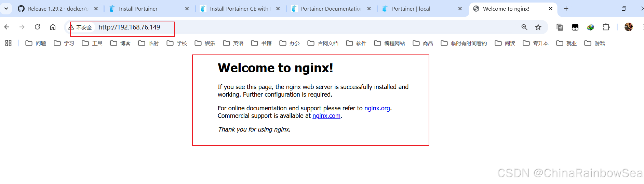The width and height of the screenshot is (644, 184).
Task: Open the black-and-white face extension
Action: 575,27
